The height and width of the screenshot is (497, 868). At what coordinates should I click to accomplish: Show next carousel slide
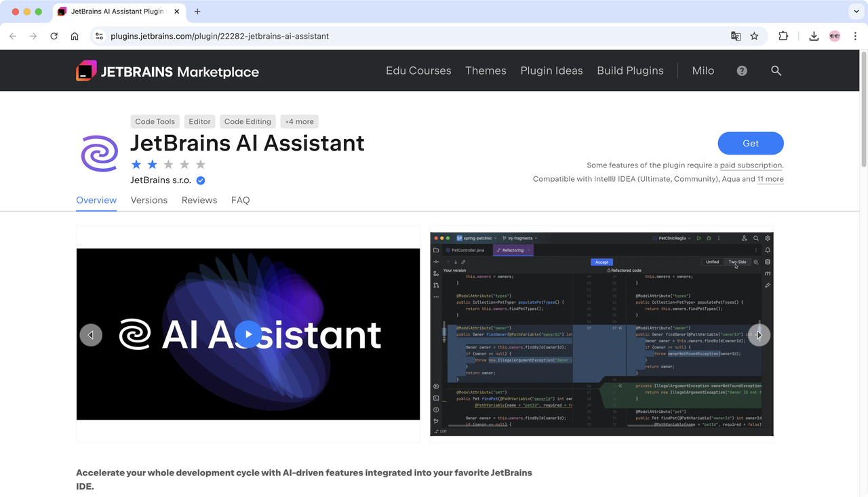point(759,335)
